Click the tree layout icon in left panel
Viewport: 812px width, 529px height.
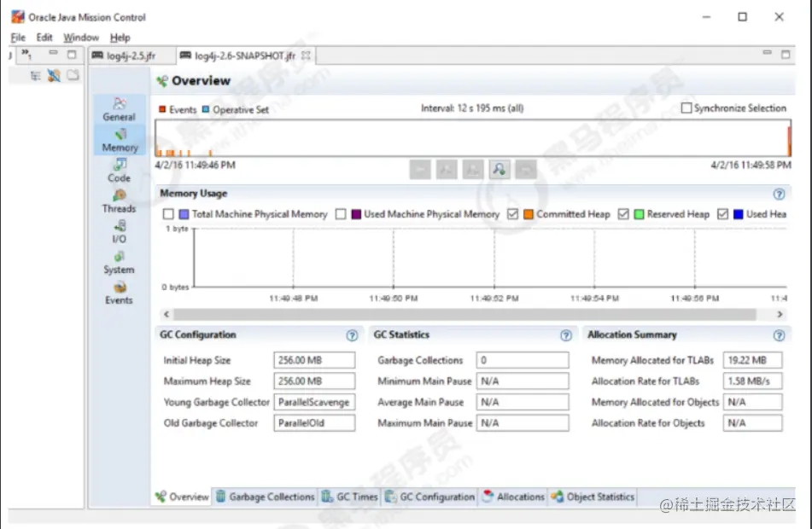(x=35, y=76)
